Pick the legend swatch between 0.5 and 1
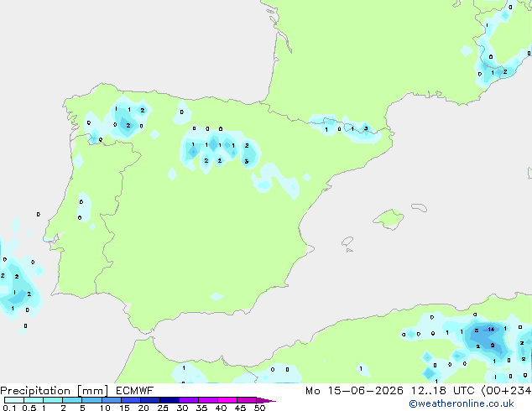The height and width of the screenshot is (411, 532). [x=34, y=400]
